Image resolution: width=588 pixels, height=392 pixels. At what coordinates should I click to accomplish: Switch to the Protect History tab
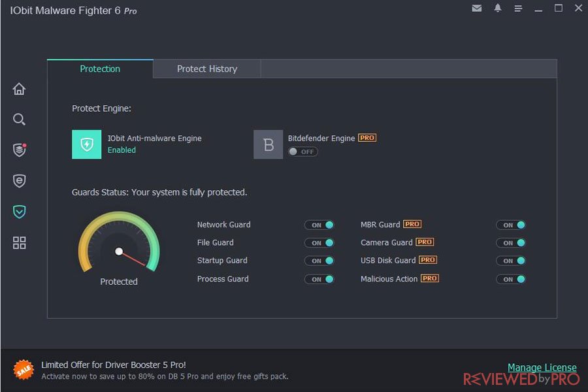click(207, 69)
